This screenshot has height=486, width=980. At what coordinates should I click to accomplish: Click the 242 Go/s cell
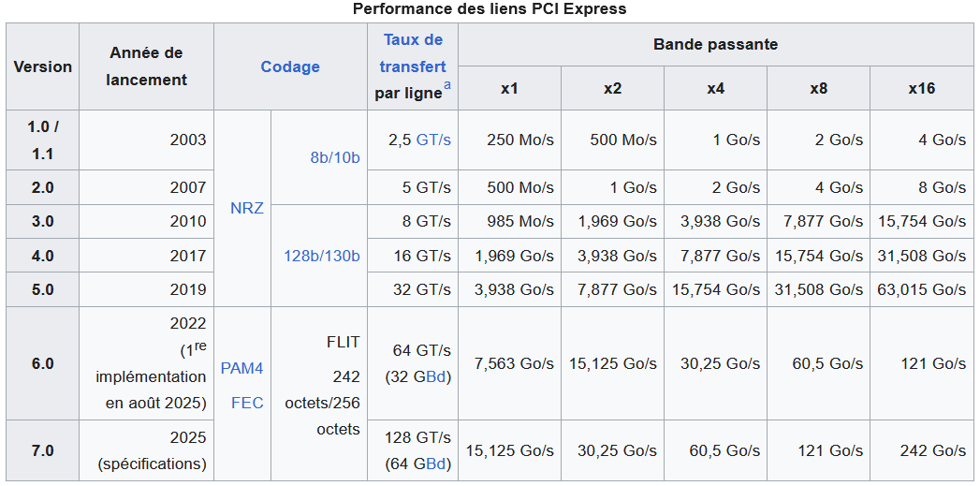click(x=922, y=450)
